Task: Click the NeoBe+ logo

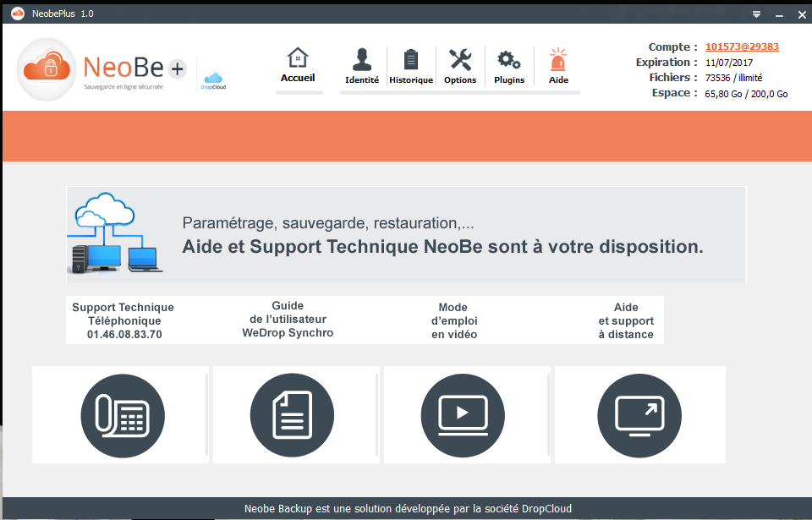Action: (x=101, y=68)
